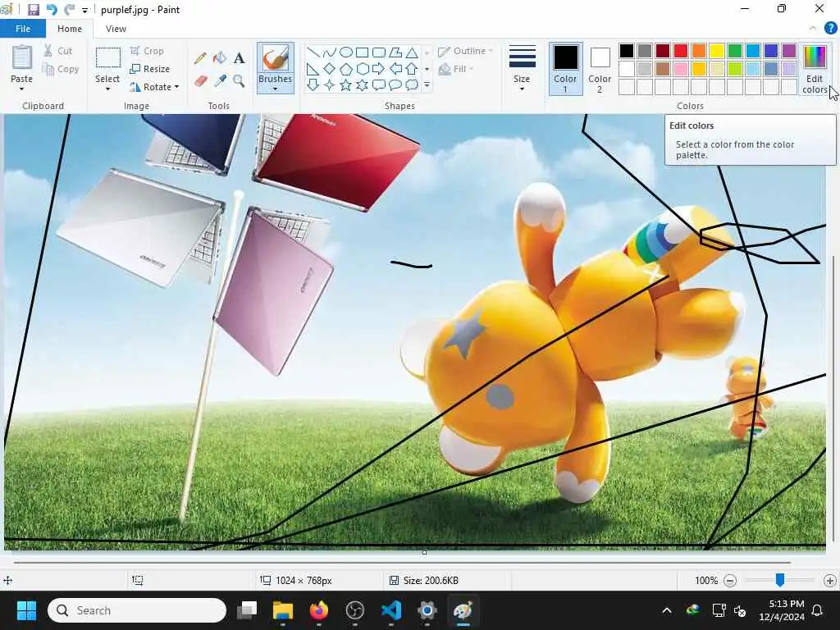Viewport: 840px width, 630px height.
Task: Click the Windows Start button
Action: click(x=26, y=610)
